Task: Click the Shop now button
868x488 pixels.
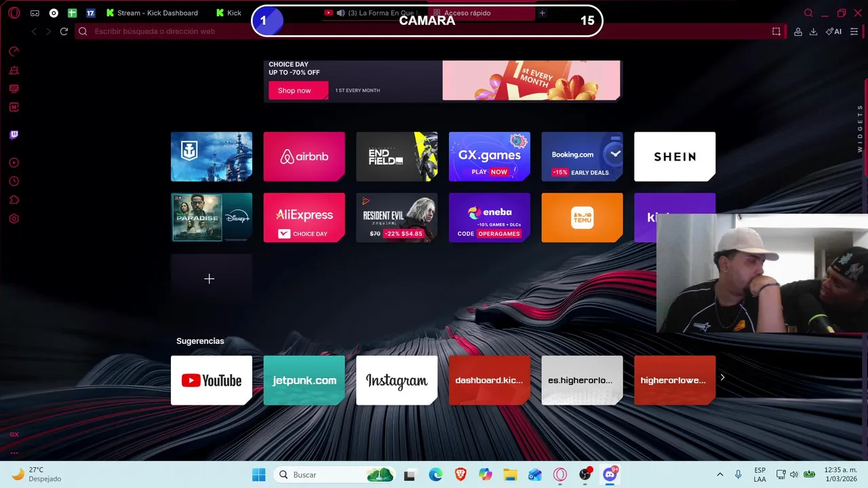Action: point(298,90)
